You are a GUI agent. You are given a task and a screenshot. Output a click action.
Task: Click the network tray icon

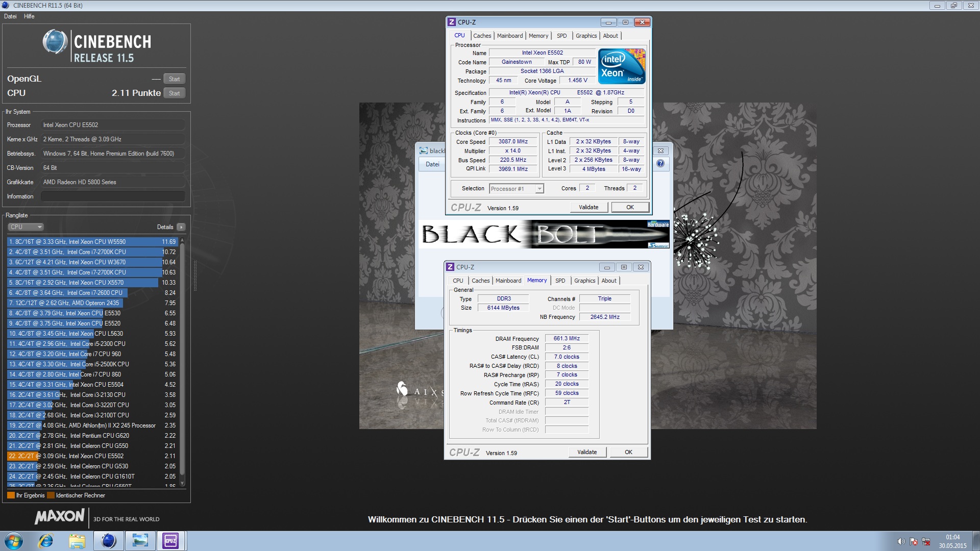pos(926,541)
